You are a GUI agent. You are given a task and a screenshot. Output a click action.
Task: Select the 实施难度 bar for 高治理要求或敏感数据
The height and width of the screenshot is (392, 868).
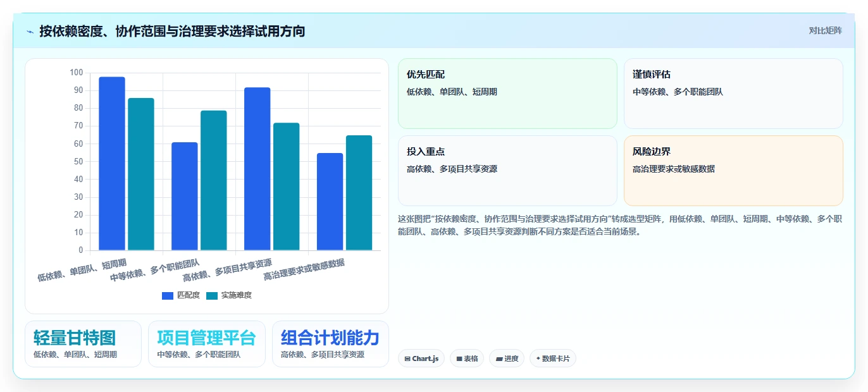(359, 193)
